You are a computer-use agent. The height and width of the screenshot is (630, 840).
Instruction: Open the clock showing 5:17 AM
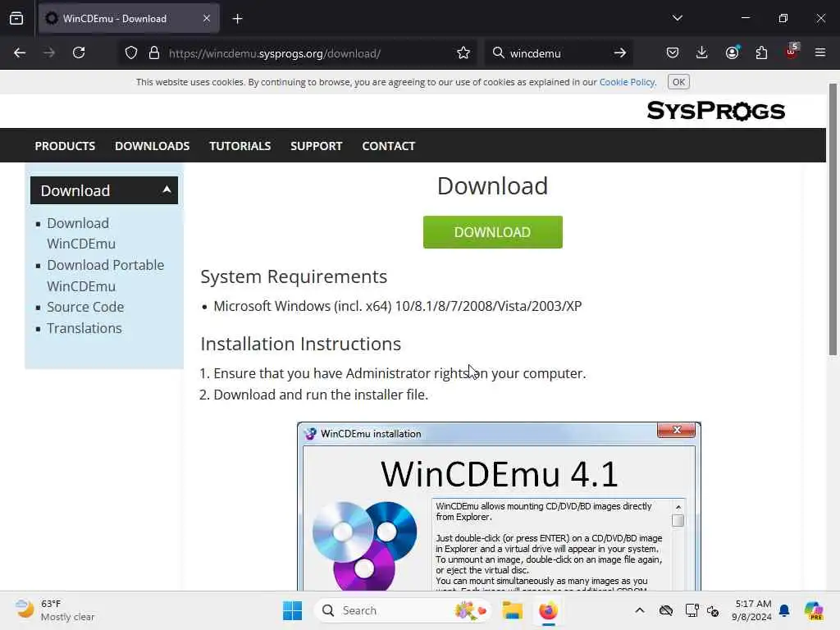753,610
